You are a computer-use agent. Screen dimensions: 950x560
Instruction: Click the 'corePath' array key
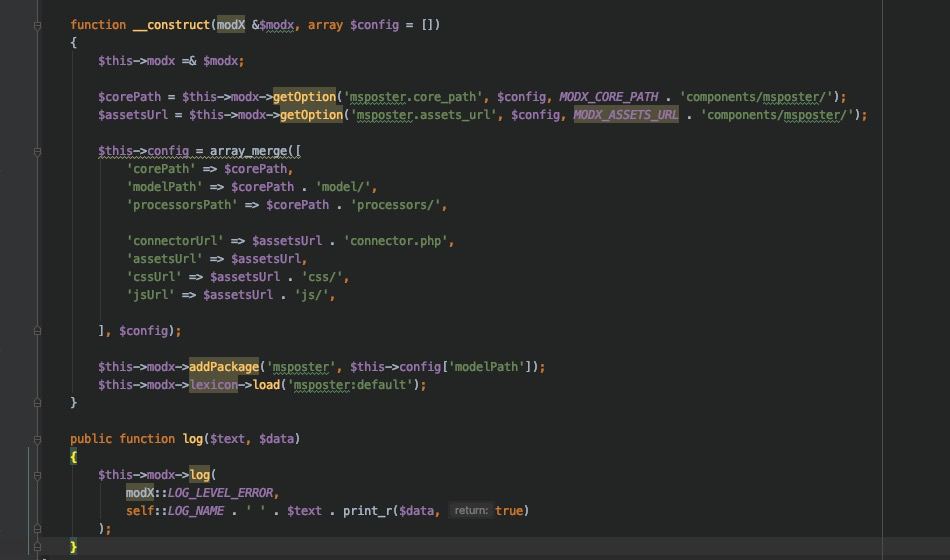(161, 168)
